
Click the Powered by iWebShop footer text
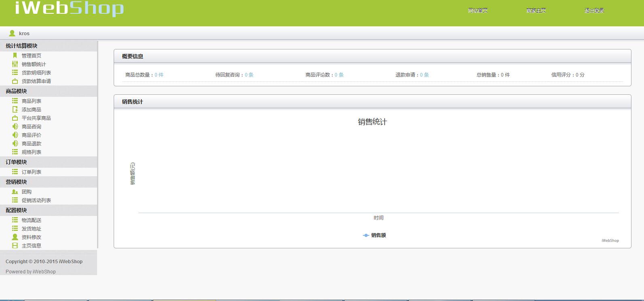[31, 272]
